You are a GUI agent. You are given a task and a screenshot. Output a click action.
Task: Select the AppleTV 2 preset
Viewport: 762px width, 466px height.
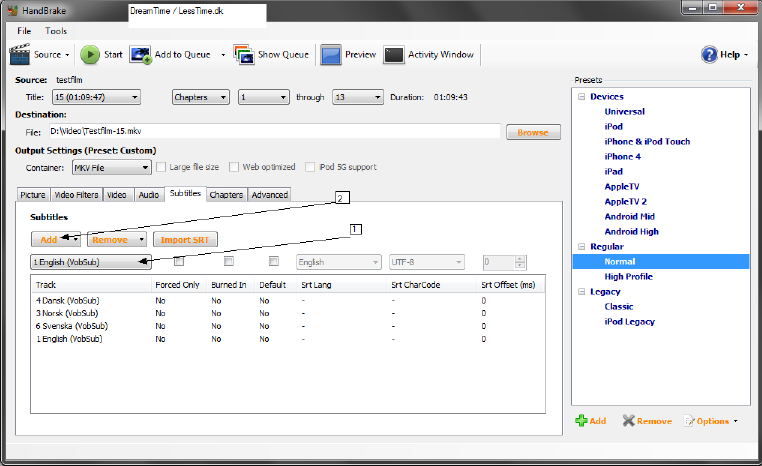(x=625, y=202)
